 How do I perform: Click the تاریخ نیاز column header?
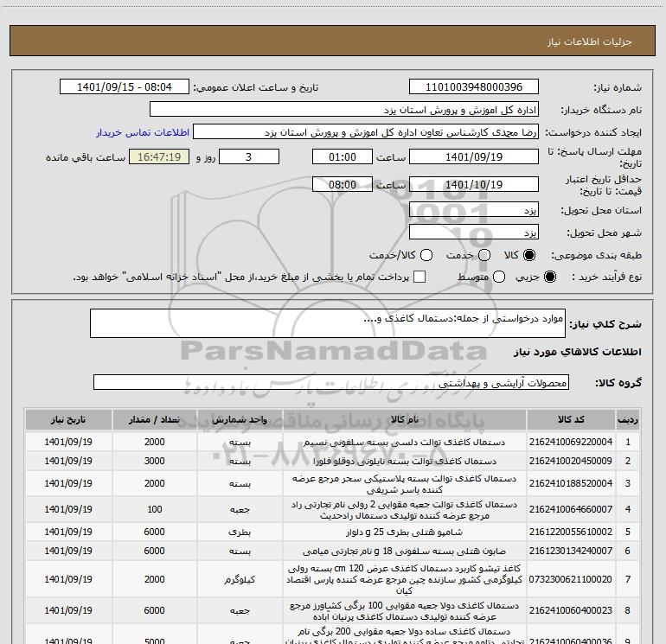pos(68,420)
